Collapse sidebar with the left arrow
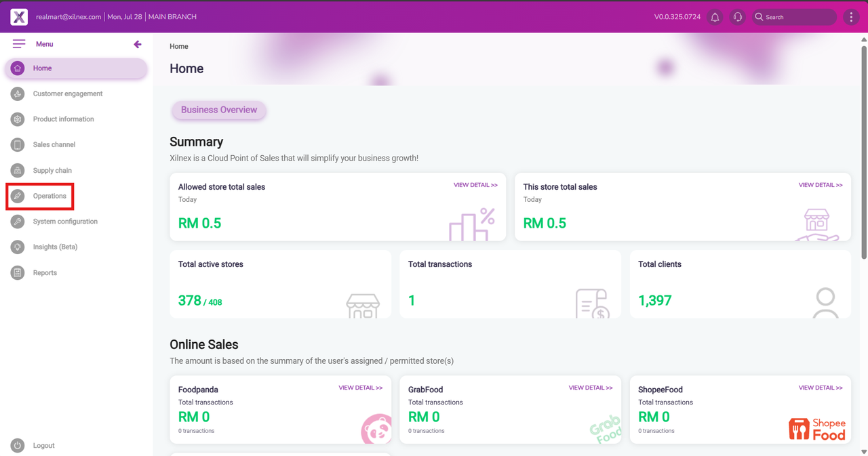This screenshot has width=868, height=456. coord(138,44)
